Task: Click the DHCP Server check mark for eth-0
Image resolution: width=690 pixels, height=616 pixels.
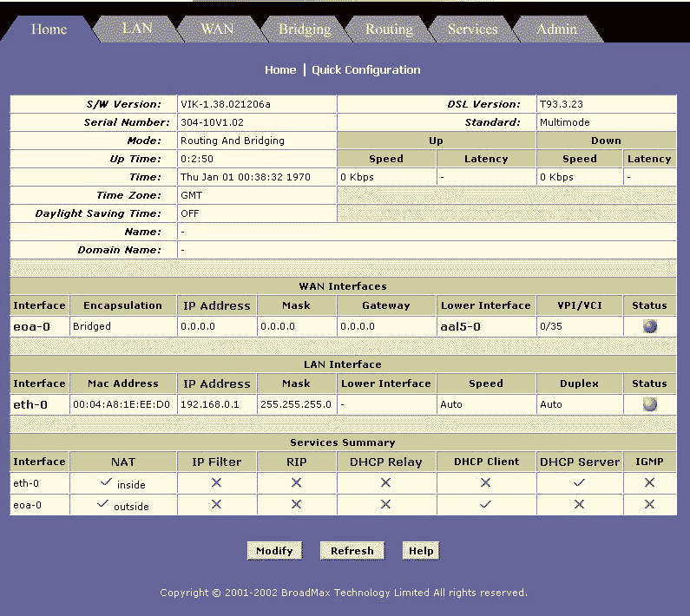Action: [x=579, y=482]
